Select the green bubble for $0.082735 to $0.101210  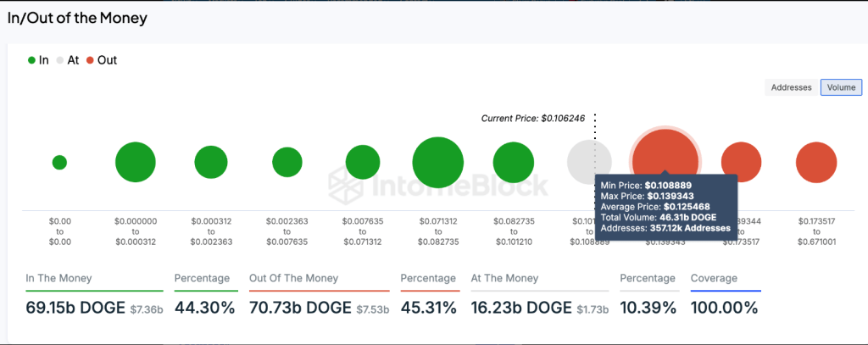[514, 162]
